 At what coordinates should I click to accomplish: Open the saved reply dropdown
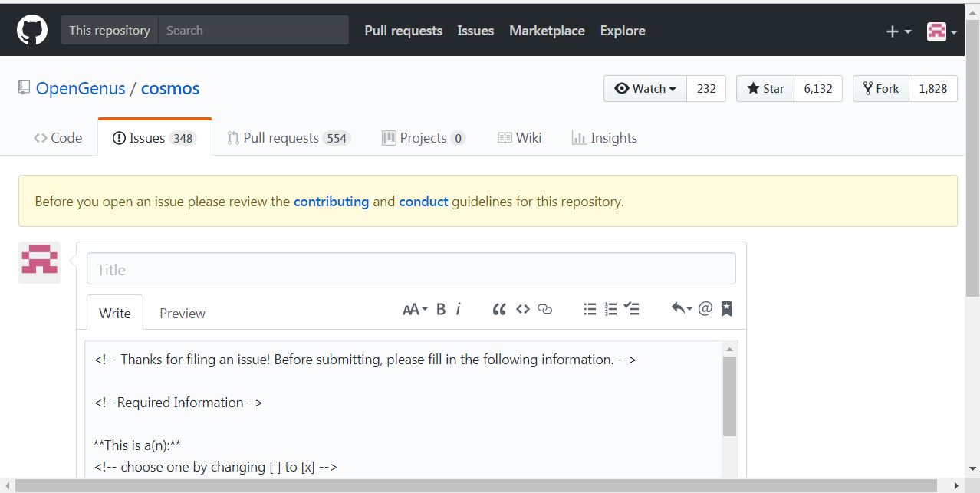[682, 309]
